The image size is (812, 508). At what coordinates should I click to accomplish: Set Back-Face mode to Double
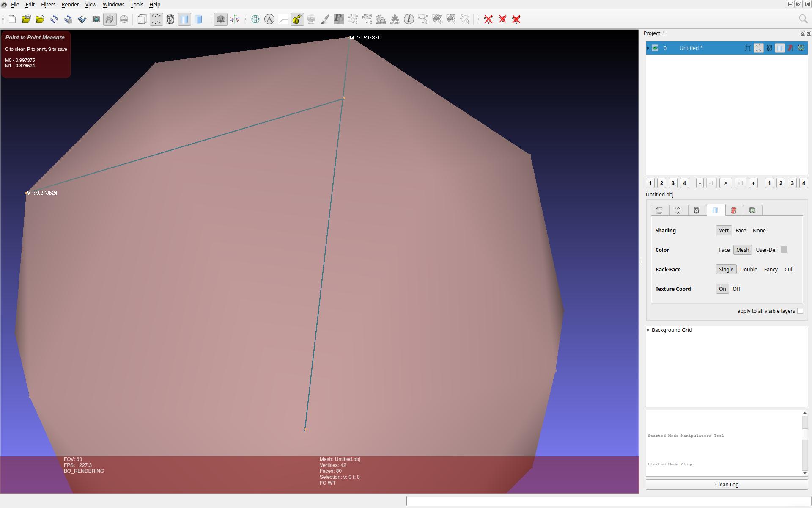click(x=748, y=269)
